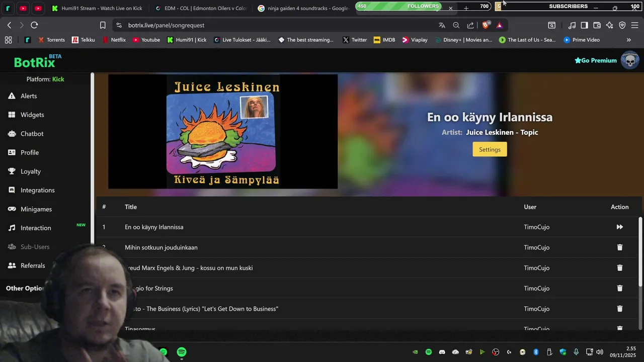
Task: Open the tab search icon
Action: click(x=552, y=25)
